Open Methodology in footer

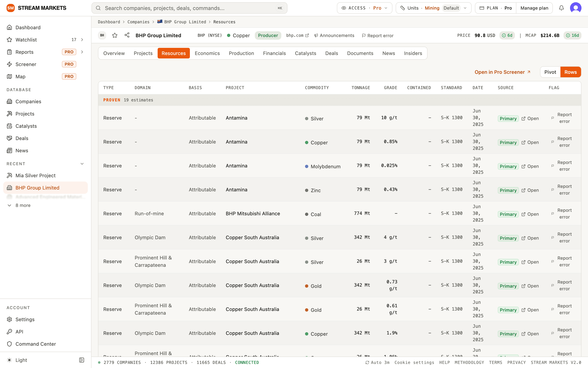[x=469, y=362]
